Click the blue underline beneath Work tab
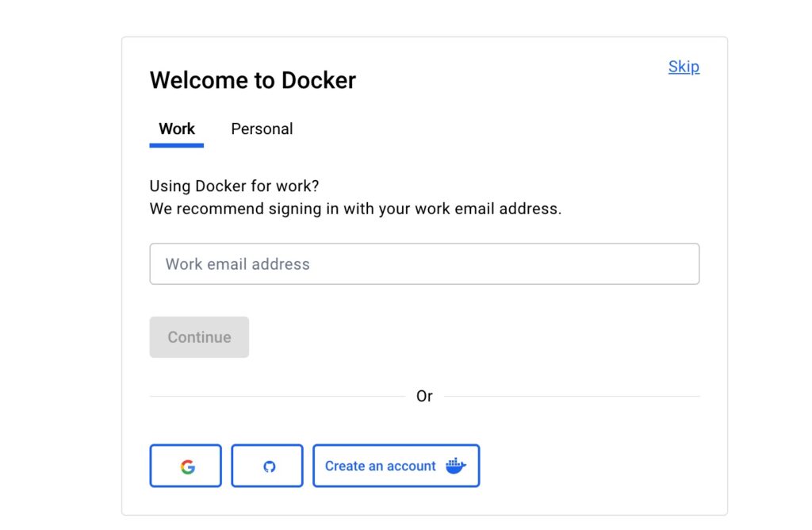Screen dimensions: 812x530 pyautogui.click(x=177, y=145)
